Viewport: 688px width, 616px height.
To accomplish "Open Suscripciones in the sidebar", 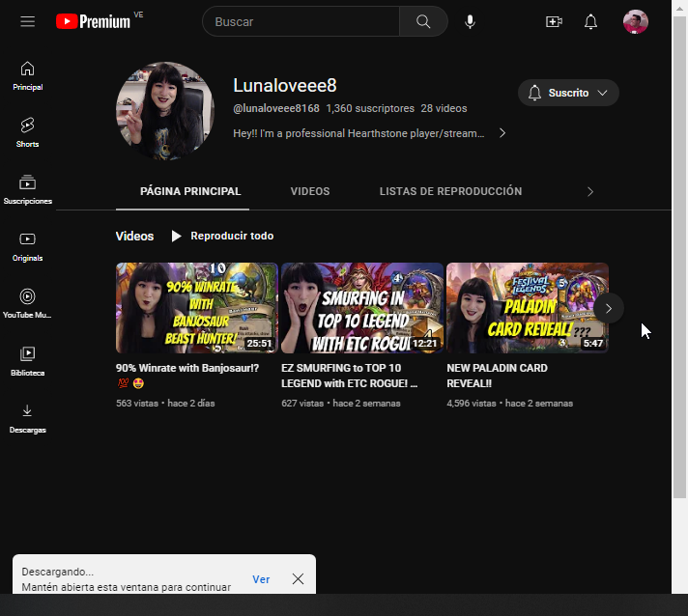I will point(28,190).
